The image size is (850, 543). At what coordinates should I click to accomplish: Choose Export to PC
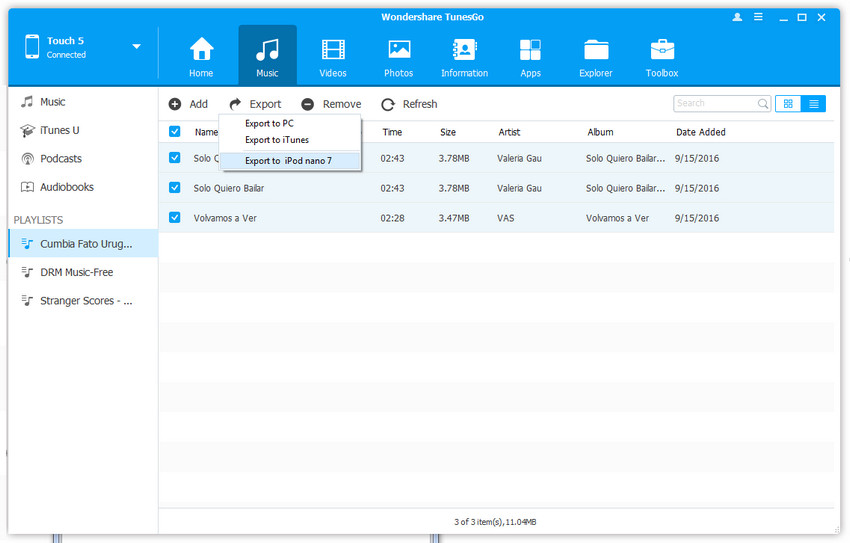coord(269,123)
